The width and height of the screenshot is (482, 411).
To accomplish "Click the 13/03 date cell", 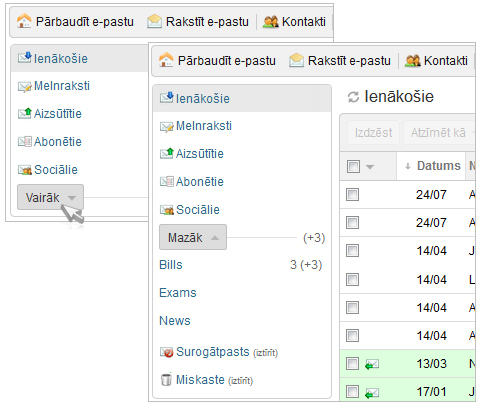I will coord(431,364).
